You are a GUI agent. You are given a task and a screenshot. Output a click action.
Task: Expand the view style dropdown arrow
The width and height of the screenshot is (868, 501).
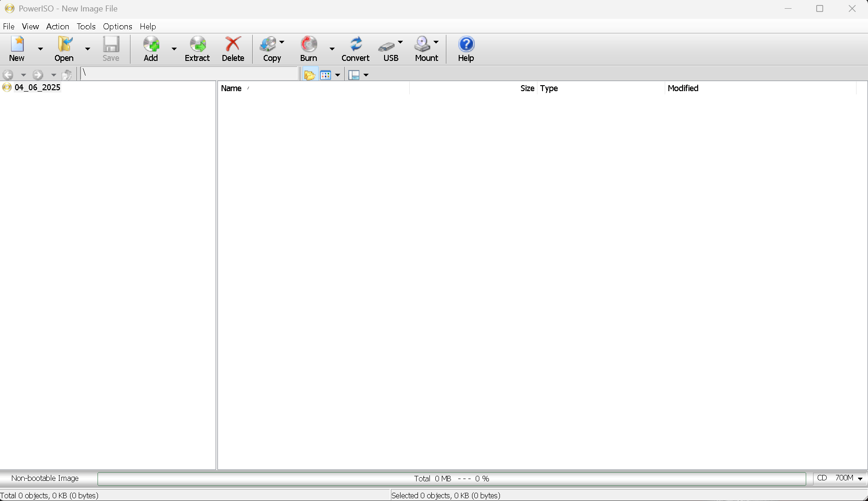click(338, 75)
